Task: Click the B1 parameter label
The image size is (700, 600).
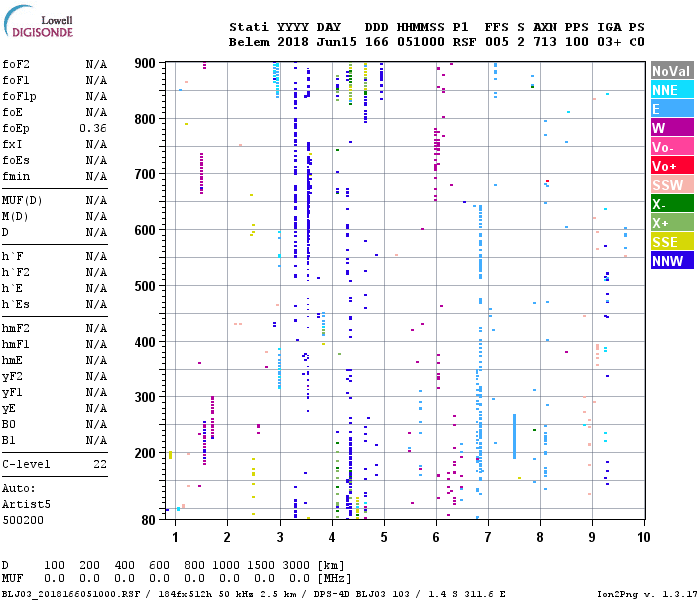Action: 9,441
